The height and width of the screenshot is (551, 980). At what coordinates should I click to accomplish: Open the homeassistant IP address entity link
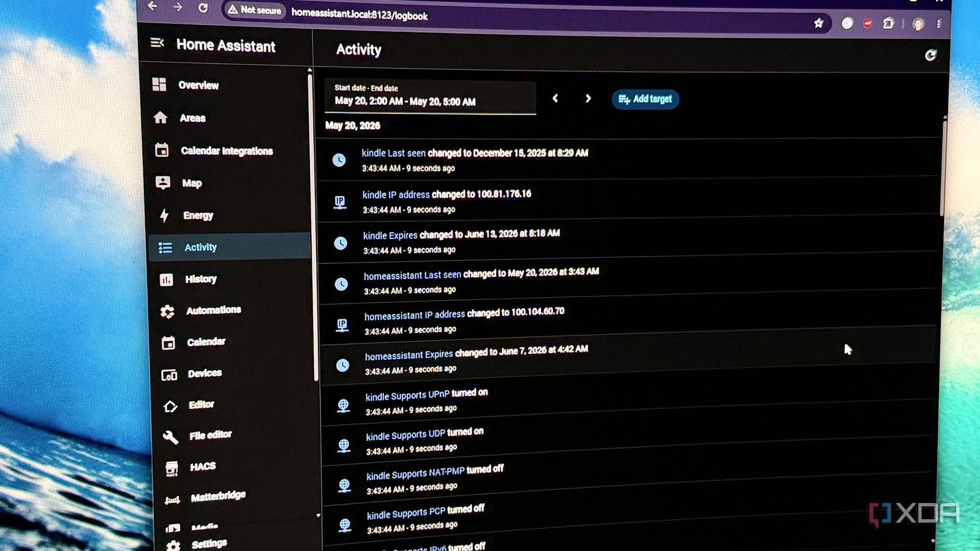(x=415, y=315)
